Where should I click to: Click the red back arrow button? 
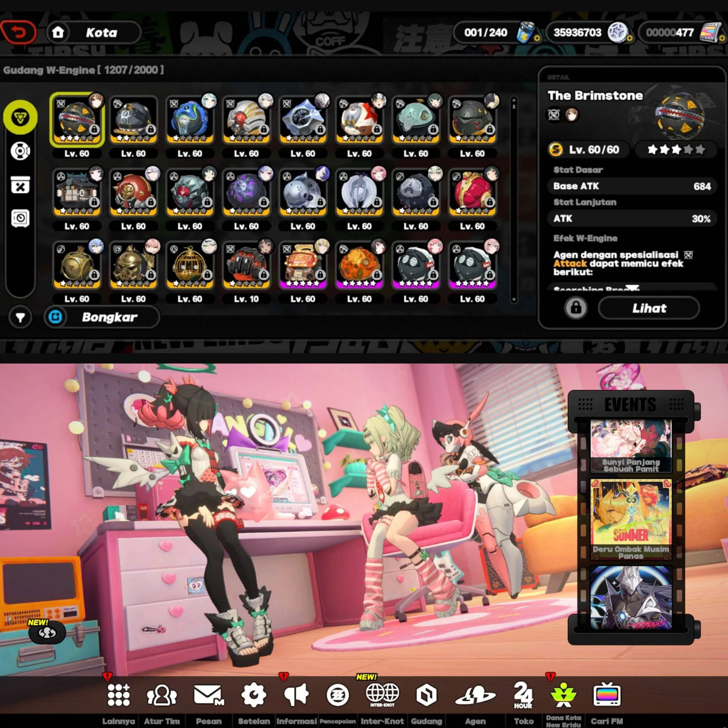pos(18,33)
